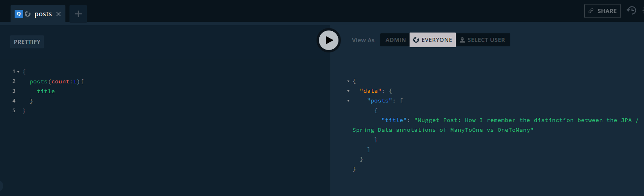Collapse the "data" object in response
The height and width of the screenshot is (196, 644).
click(348, 91)
